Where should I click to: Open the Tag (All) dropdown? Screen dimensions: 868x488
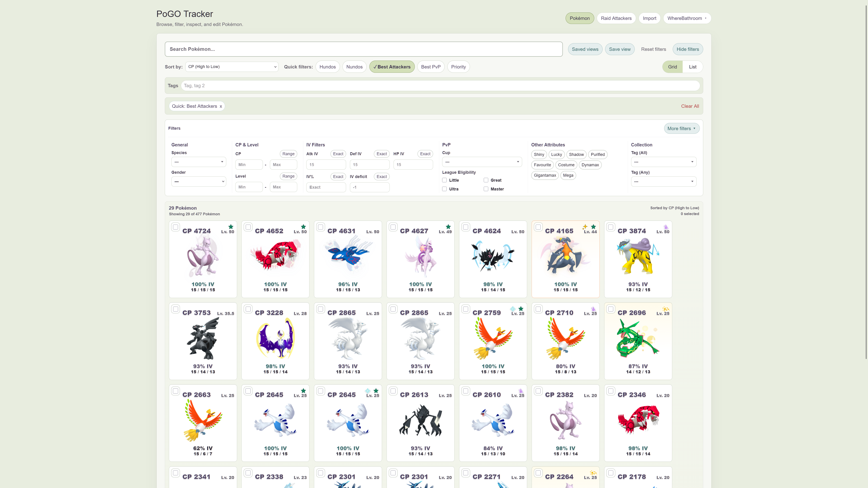click(663, 162)
